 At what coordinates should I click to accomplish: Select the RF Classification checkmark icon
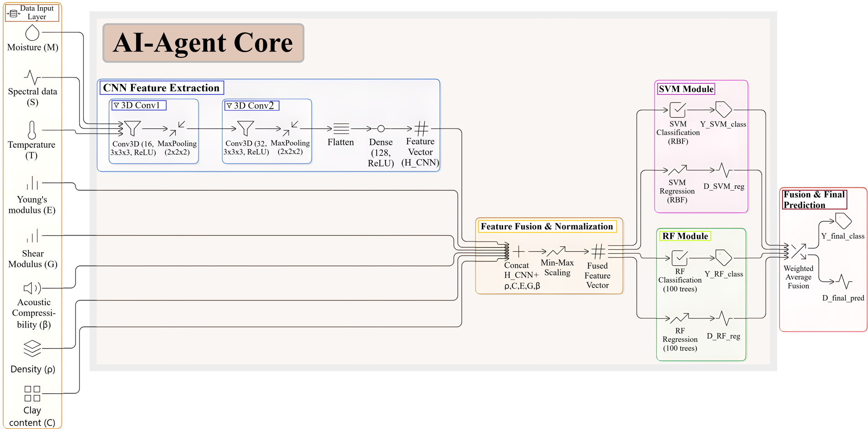tap(680, 258)
